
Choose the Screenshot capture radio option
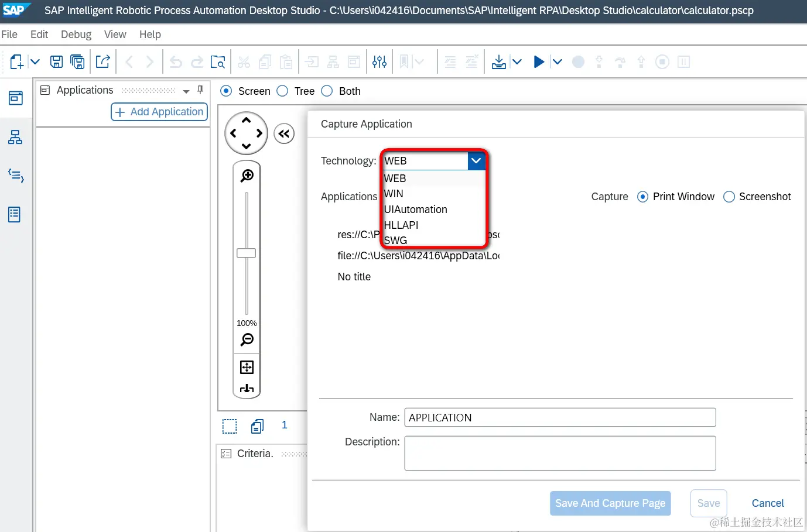point(729,197)
